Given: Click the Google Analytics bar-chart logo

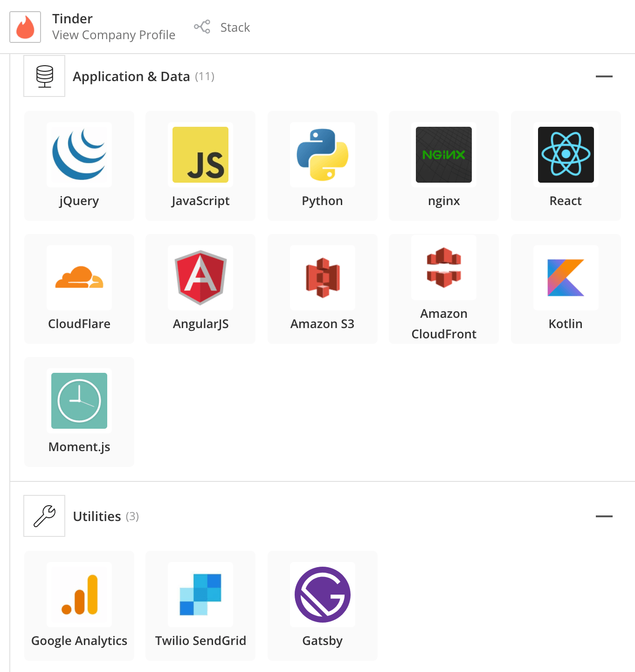Looking at the screenshot, I should 79,595.
